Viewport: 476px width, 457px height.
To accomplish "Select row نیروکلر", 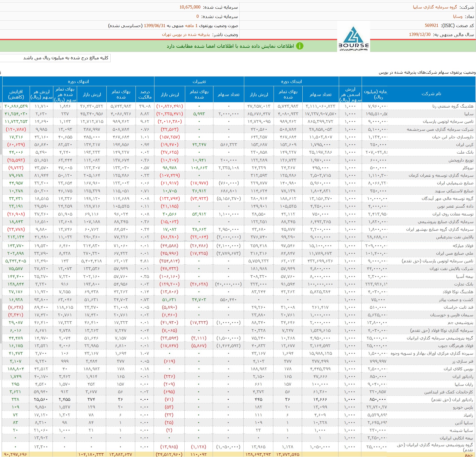I will pyautogui.click(x=239, y=168).
